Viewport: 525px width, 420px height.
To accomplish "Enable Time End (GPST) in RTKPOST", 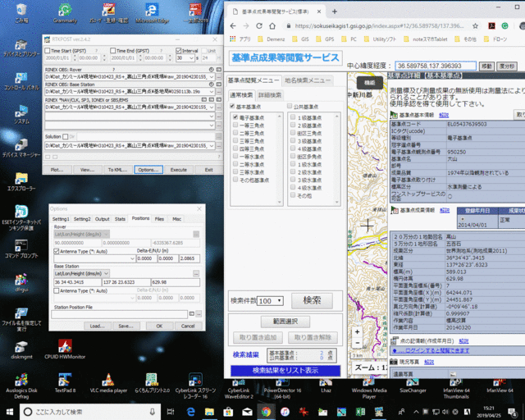I will [x=113, y=51].
